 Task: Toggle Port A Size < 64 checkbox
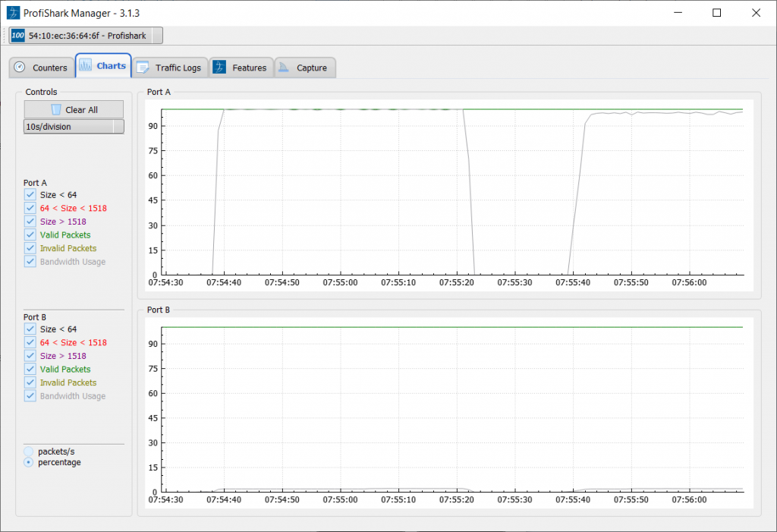point(30,194)
